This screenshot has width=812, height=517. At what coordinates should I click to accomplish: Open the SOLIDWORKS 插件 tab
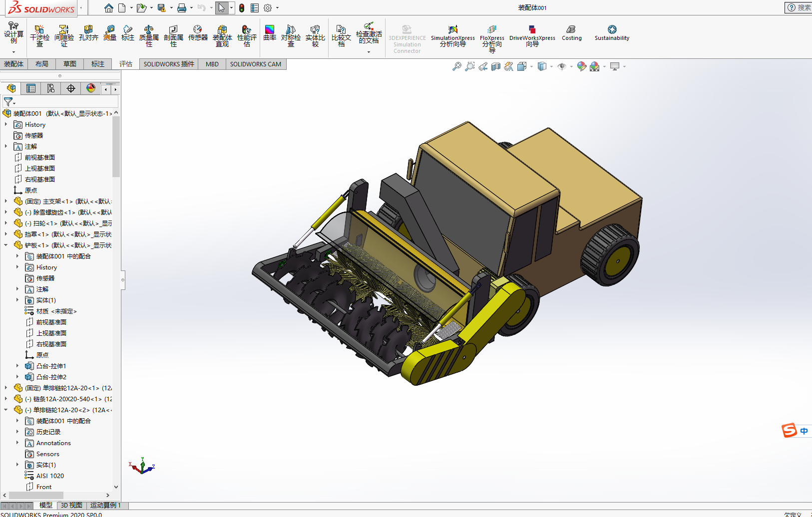click(x=169, y=64)
